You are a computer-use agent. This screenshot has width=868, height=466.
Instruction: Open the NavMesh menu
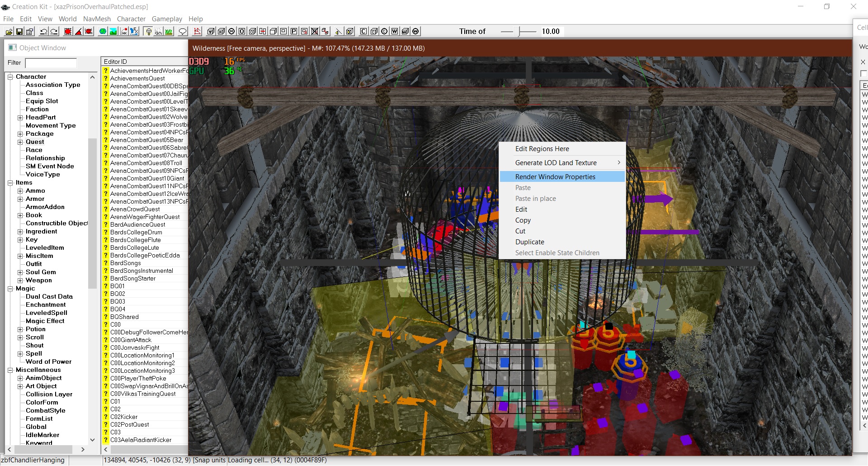tap(97, 19)
